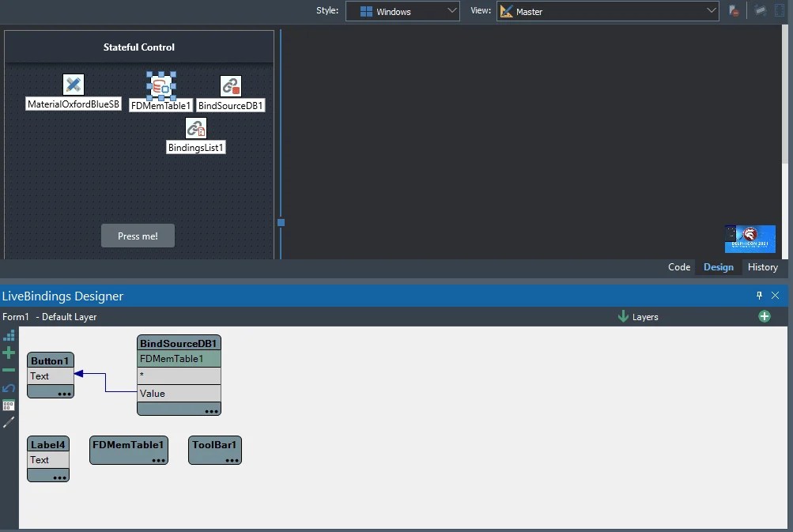Pin the LiveBindings Designer panel

pos(759,296)
